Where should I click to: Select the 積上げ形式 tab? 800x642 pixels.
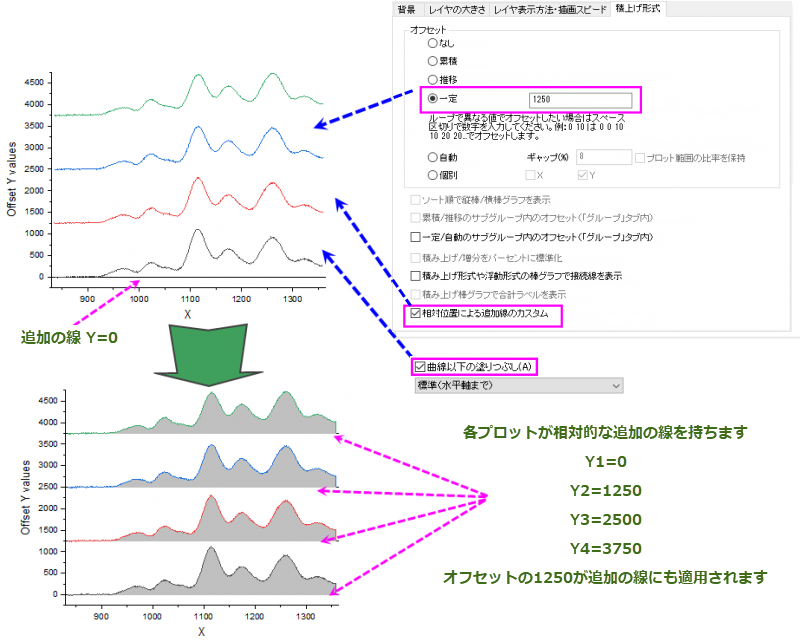coord(638,9)
